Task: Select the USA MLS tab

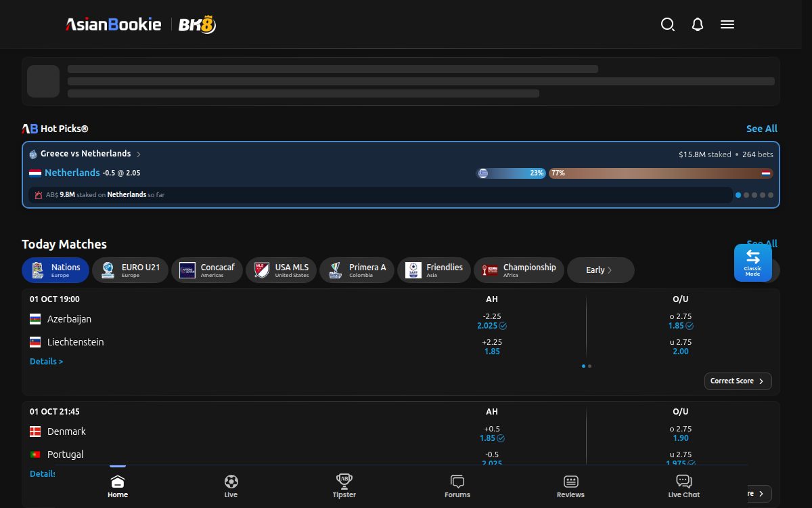Action: 281,270
